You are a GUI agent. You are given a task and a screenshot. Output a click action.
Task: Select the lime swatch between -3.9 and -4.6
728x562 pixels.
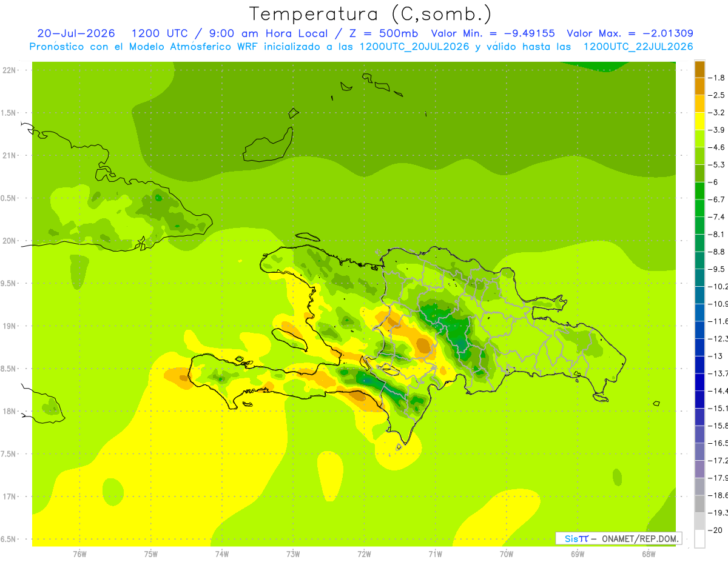pyautogui.click(x=699, y=139)
